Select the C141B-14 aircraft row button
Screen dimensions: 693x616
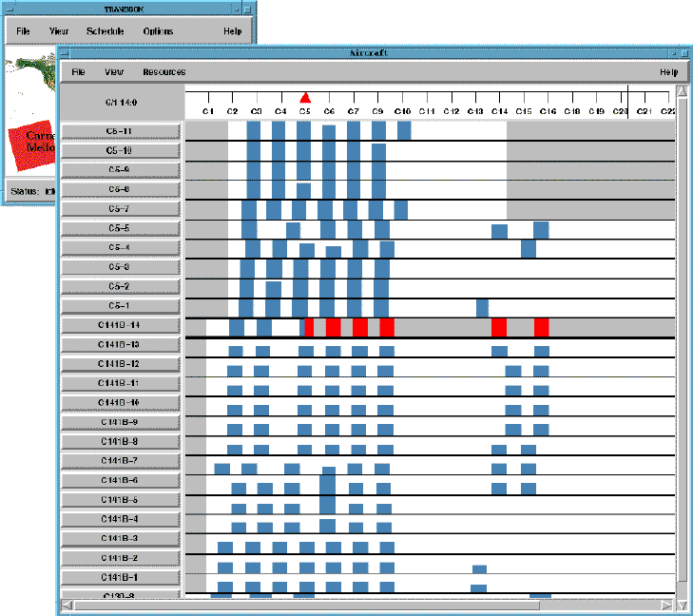[x=121, y=326]
